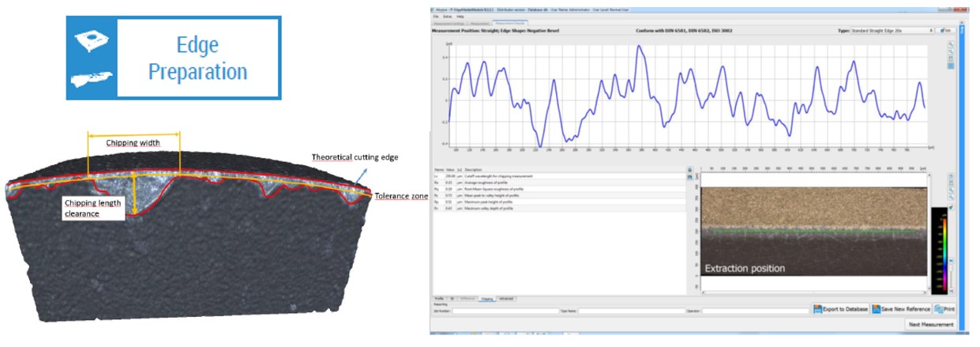Click the lock icon above parameter table
The image size is (980, 347).
tap(689, 169)
